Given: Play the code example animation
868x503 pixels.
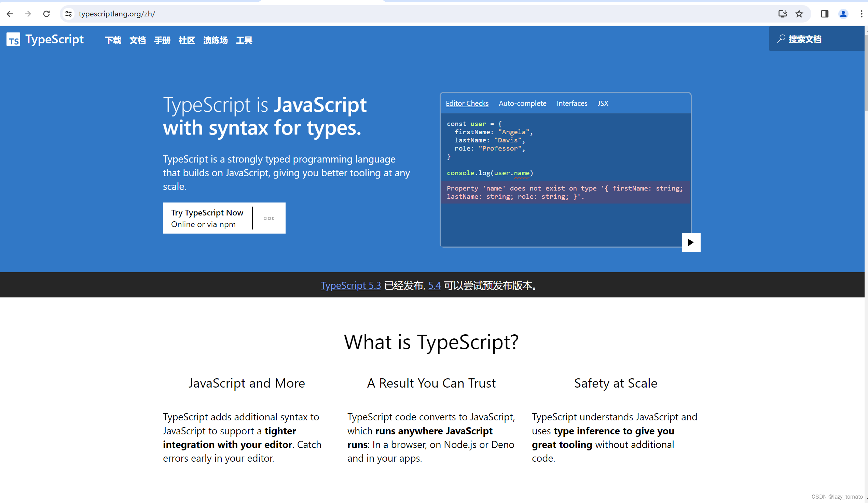Looking at the screenshot, I should pos(691,242).
